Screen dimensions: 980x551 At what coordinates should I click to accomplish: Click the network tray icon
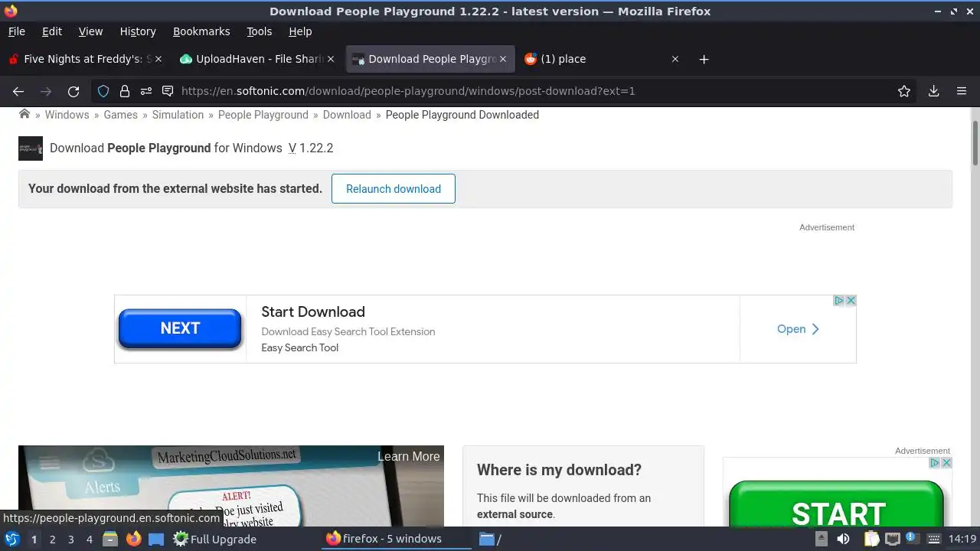pyautogui.click(x=893, y=539)
